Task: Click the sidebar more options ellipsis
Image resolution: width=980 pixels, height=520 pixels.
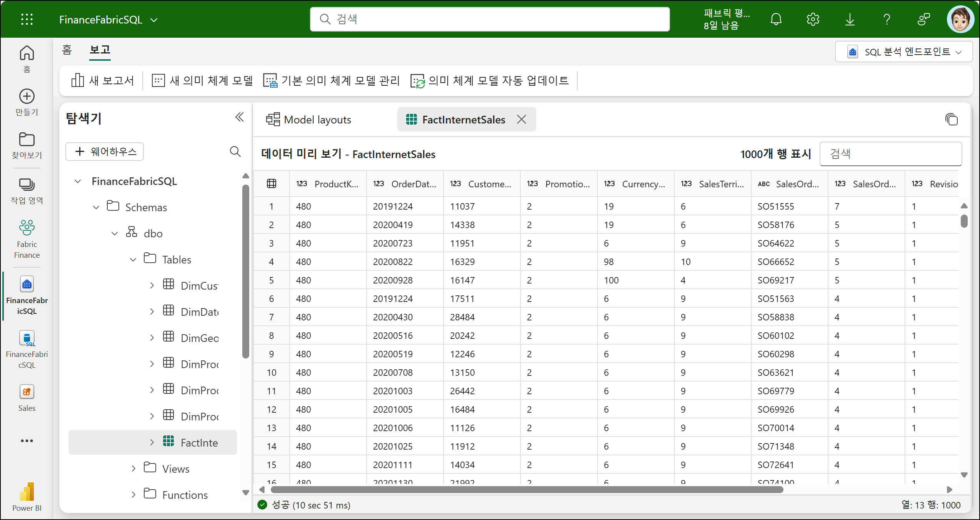Action: (27, 441)
